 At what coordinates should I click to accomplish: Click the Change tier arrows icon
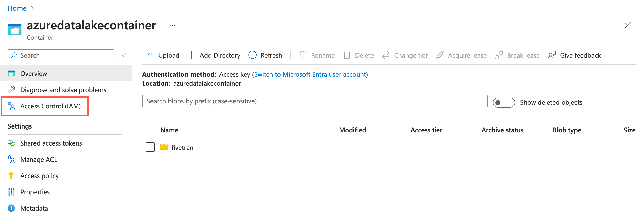(x=386, y=55)
